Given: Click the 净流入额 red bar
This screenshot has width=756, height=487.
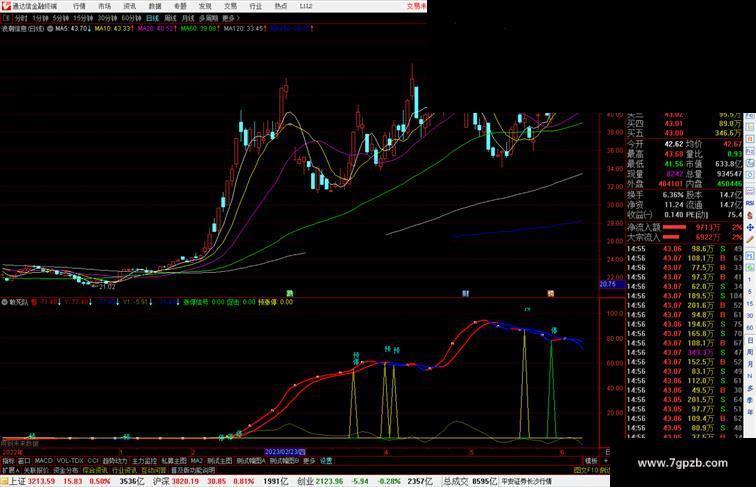Looking at the screenshot, I should pyautogui.click(x=675, y=227).
